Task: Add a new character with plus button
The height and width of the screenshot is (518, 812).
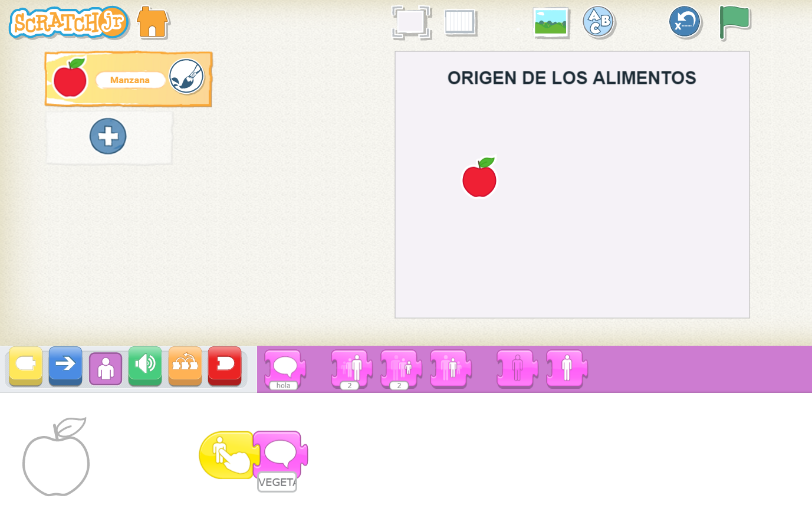Action: [x=108, y=136]
